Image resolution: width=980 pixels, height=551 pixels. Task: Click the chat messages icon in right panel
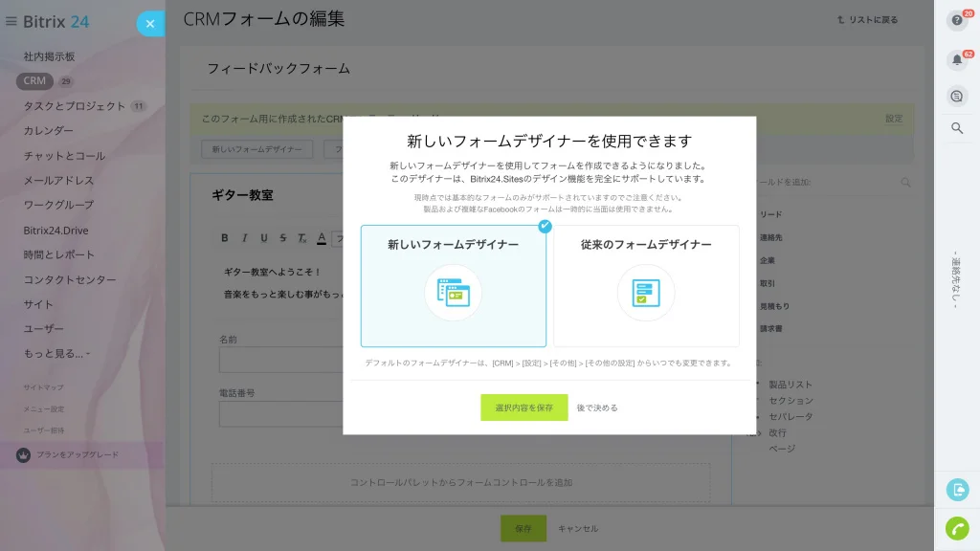click(x=957, y=97)
